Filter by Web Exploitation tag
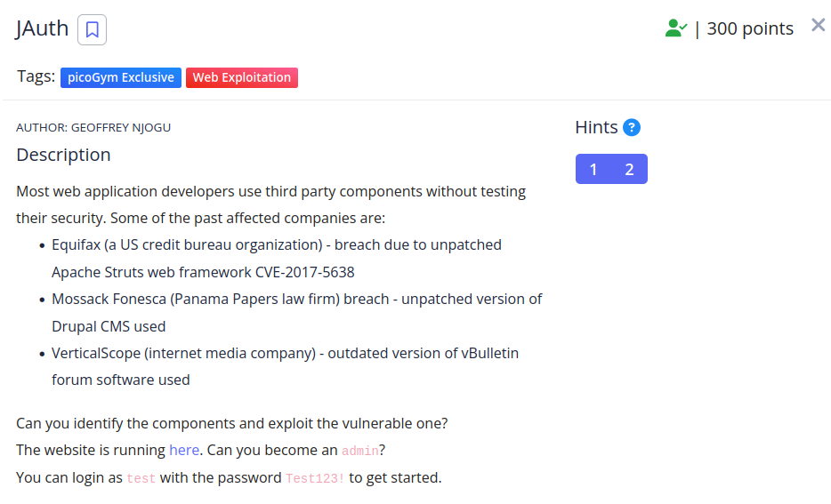 coord(242,77)
